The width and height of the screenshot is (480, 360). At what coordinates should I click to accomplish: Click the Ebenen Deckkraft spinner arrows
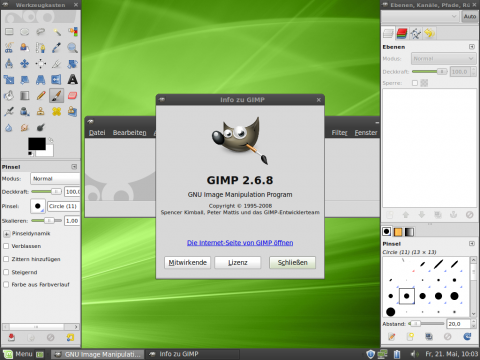click(x=474, y=72)
